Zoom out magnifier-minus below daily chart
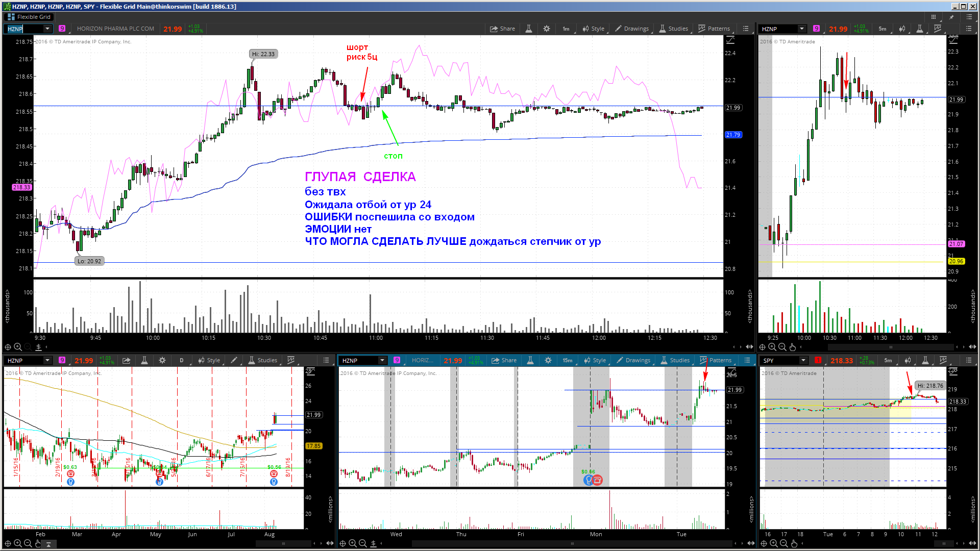 pyautogui.click(x=28, y=543)
